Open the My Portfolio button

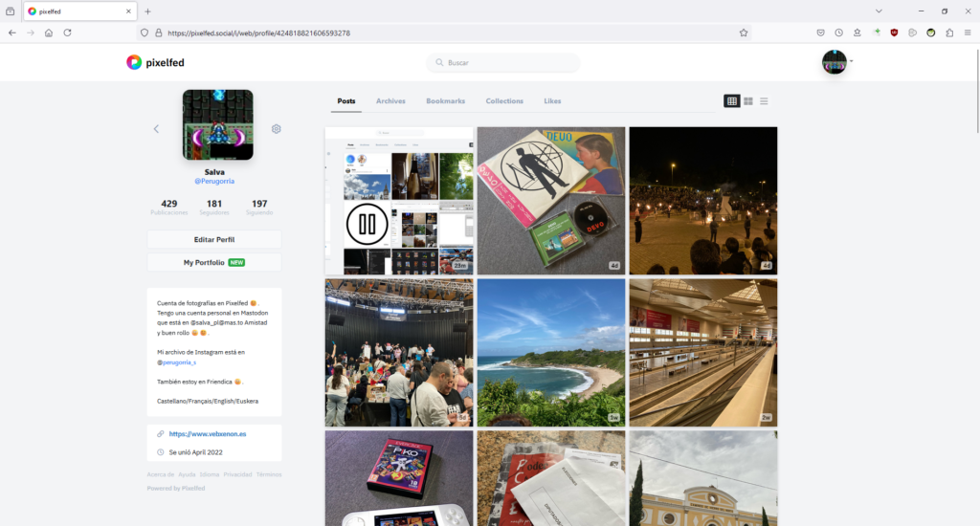tap(214, 262)
